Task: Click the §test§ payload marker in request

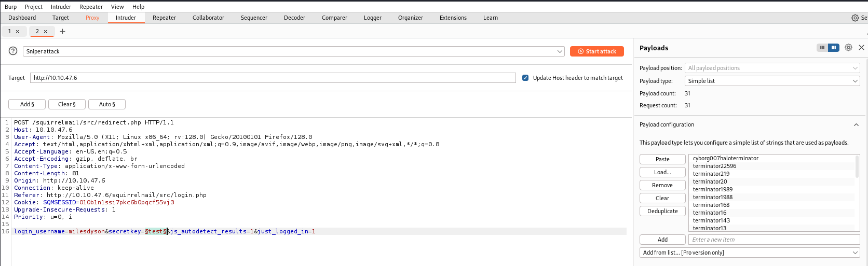Action: pos(156,231)
